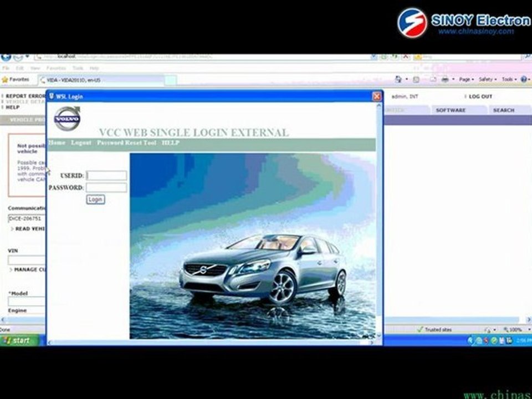The image size is (532, 399).
Task: Click the Logout link in green navigation bar
Action: [81, 142]
